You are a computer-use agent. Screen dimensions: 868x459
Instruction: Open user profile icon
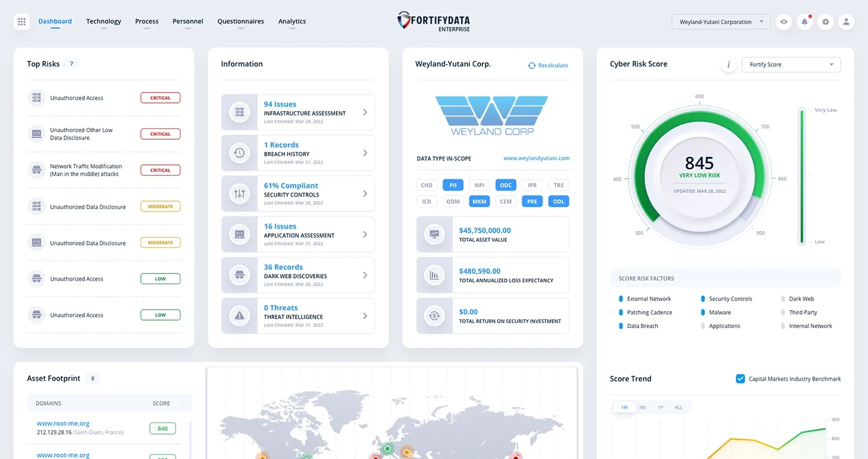[846, 22]
